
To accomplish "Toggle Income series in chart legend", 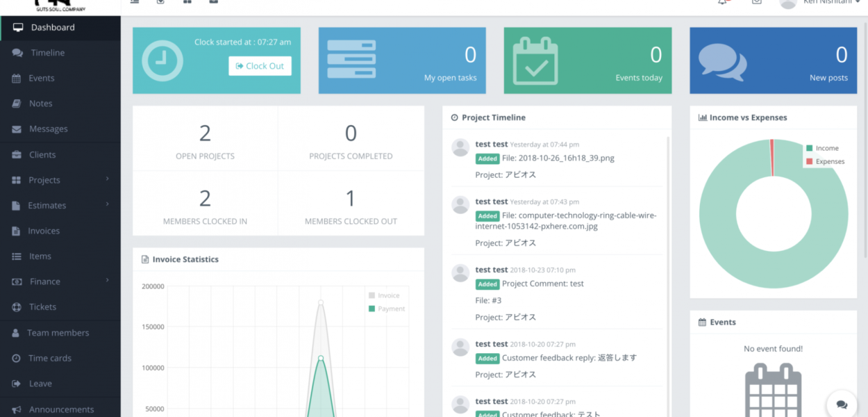I will 826,148.
